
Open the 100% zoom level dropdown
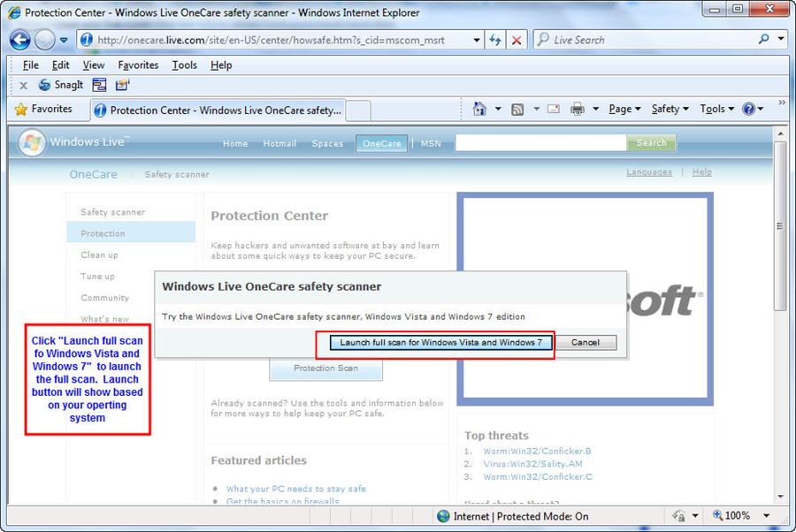point(766,516)
